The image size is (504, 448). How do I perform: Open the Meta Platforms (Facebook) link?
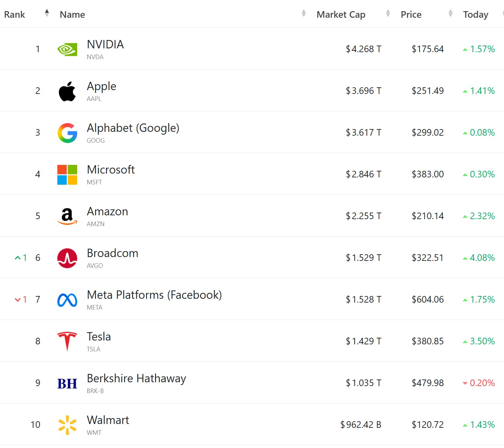coord(154,295)
